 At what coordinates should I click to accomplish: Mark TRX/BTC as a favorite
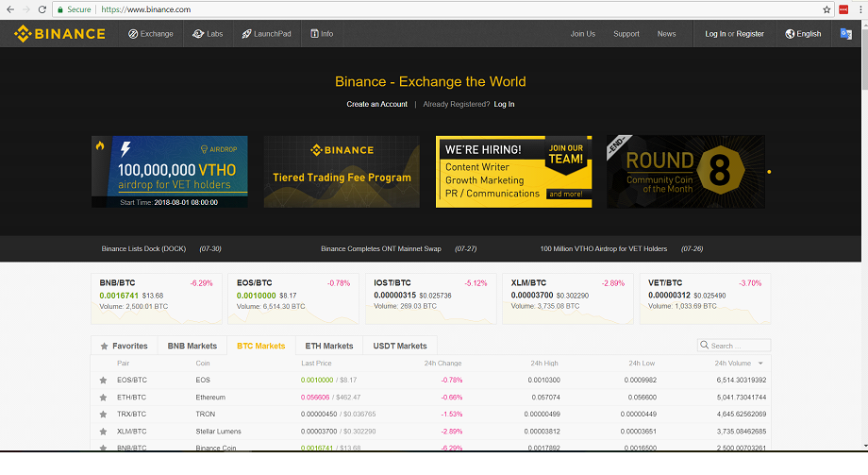(x=103, y=414)
